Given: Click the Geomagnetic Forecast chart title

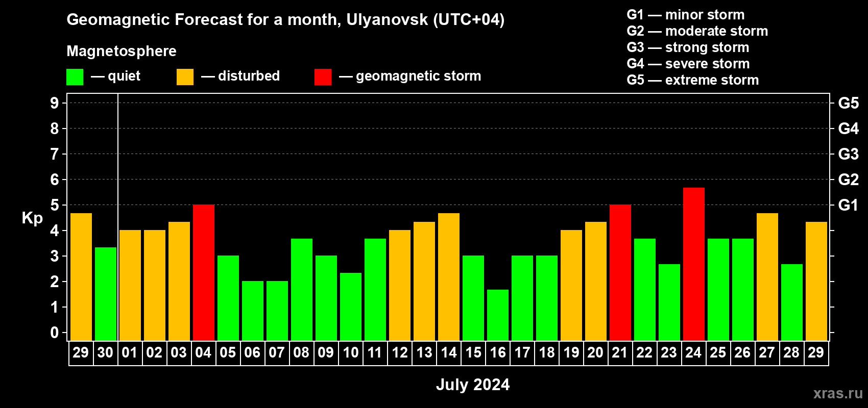Looking at the screenshot, I should [x=285, y=20].
